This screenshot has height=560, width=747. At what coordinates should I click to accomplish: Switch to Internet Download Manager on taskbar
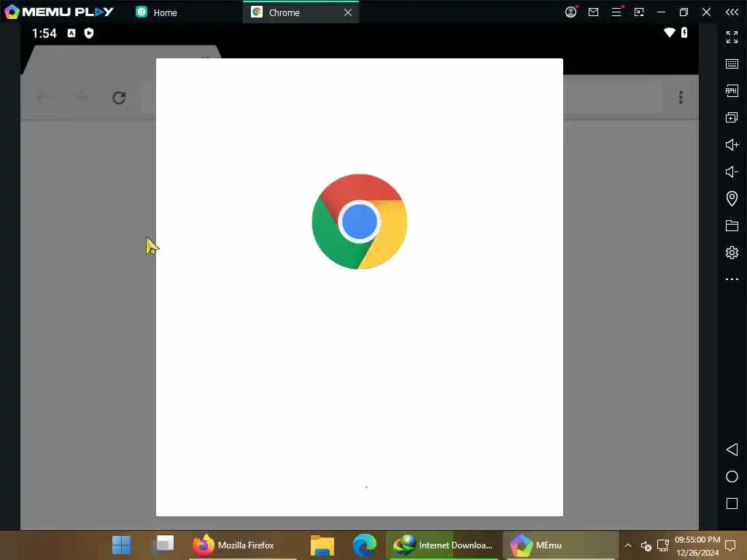point(443,545)
